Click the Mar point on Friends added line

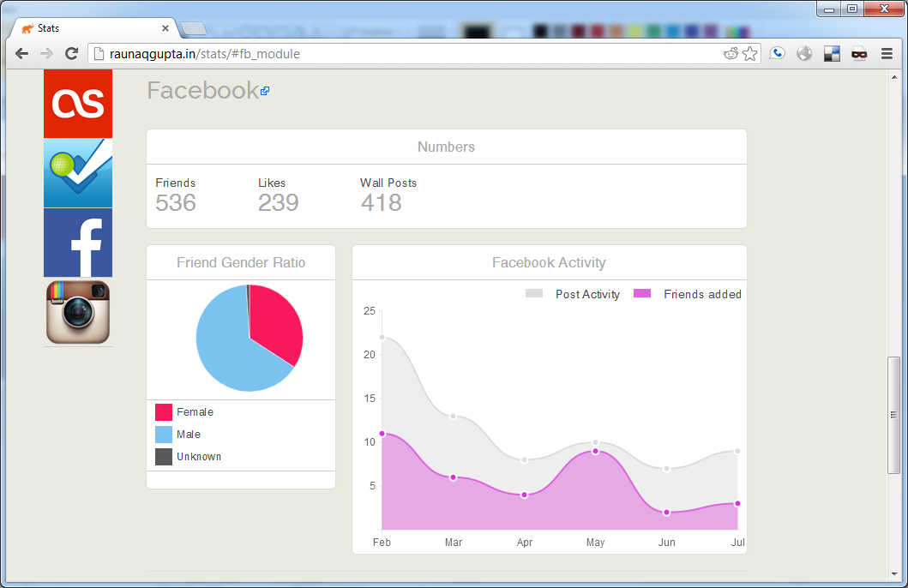[453, 477]
